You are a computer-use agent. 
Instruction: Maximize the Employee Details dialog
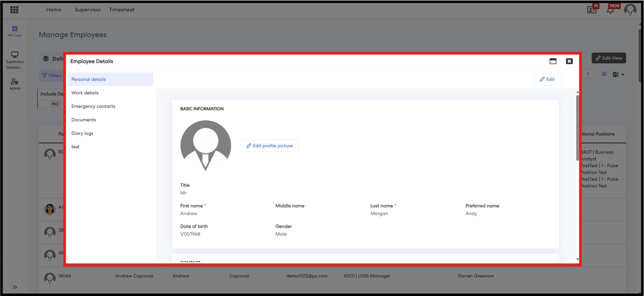pos(553,61)
